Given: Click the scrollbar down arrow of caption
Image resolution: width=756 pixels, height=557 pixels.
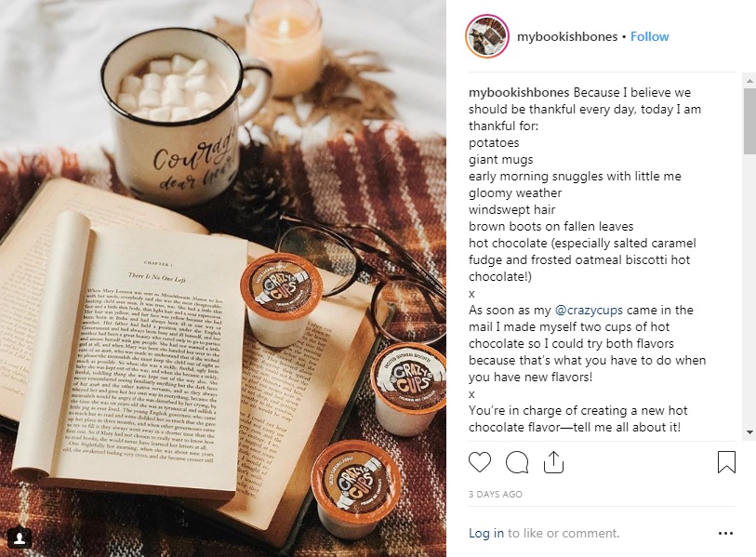Looking at the screenshot, I should coord(749,432).
